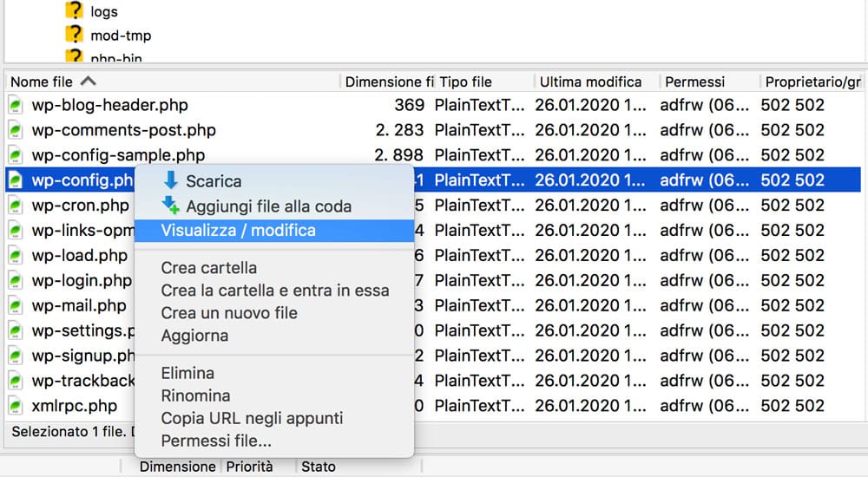Click the 369 file size value
This screenshot has width=868, height=490.
coord(409,105)
